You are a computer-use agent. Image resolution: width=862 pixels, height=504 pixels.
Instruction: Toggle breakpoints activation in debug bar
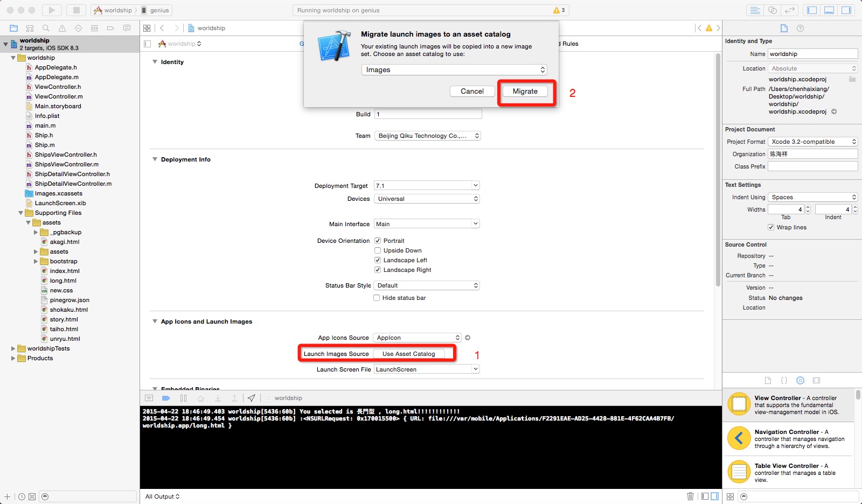pyautogui.click(x=166, y=398)
